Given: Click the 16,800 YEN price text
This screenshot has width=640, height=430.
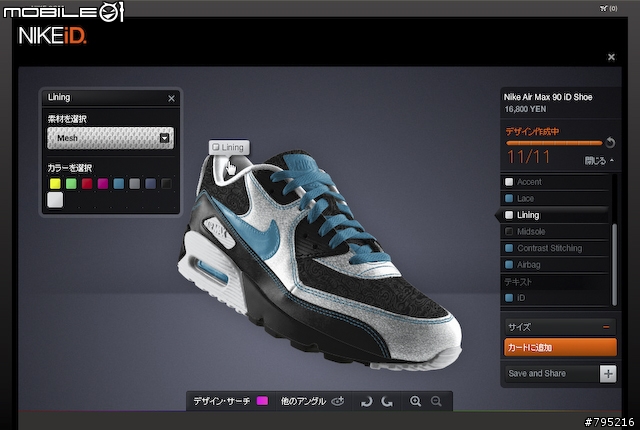Looking at the screenshot, I should [x=525, y=109].
